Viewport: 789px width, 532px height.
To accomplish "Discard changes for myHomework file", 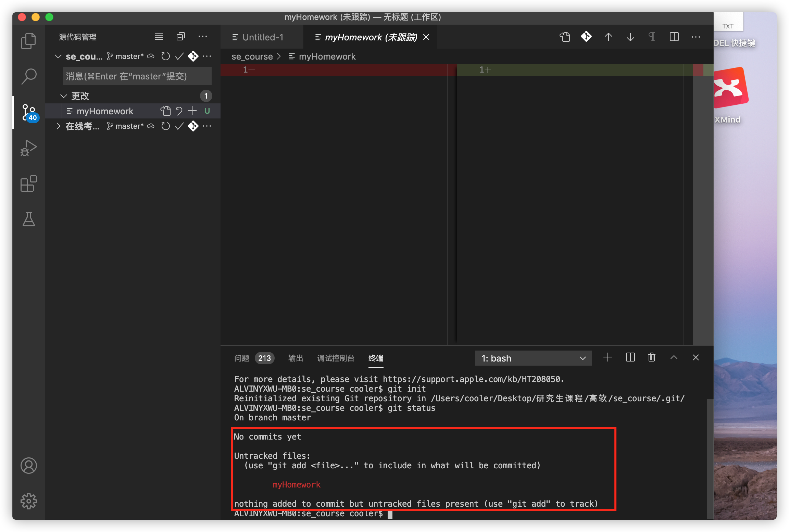I will [179, 111].
